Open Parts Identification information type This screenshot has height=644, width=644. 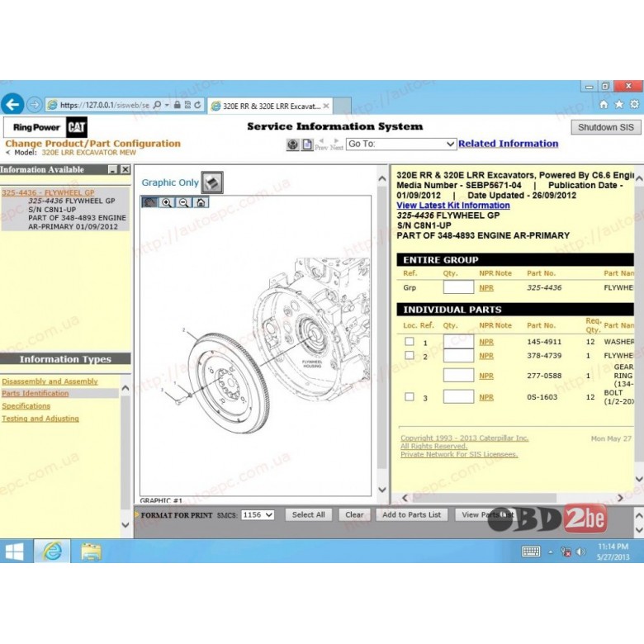(x=36, y=394)
